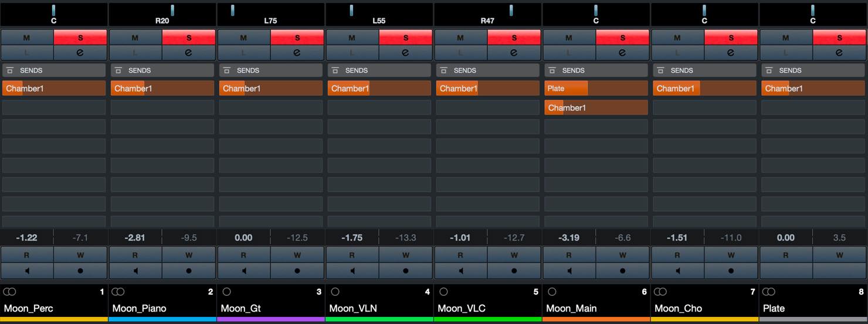
Task: Open channel settings (e) for Plate channel
Action: pyautogui.click(x=840, y=52)
